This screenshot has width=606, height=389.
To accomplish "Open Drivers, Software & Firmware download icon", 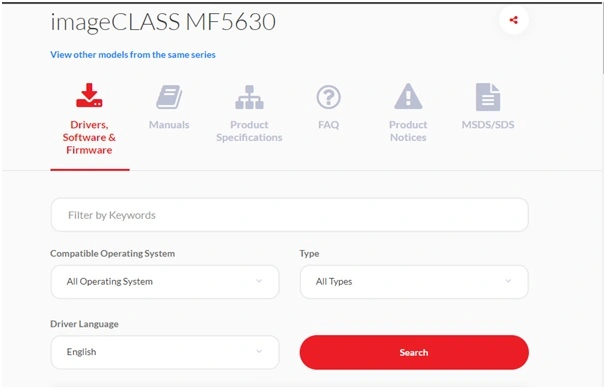I will 89,95.
